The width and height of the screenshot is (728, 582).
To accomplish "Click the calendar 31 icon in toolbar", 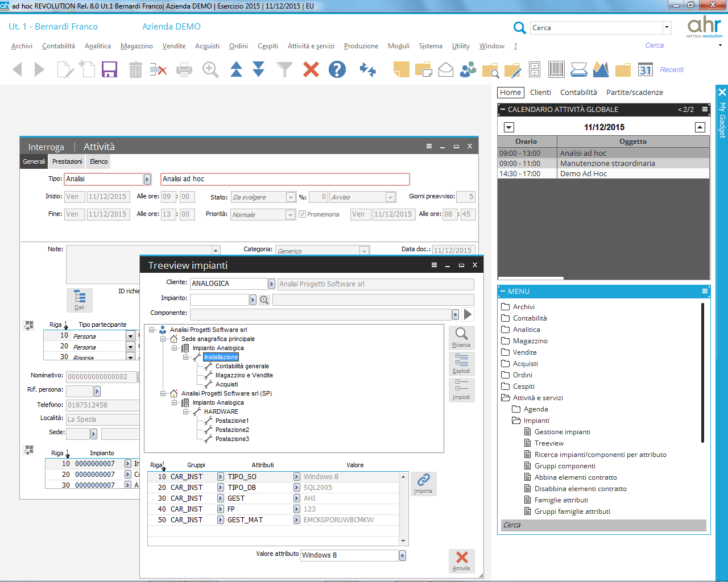I will tap(645, 69).
